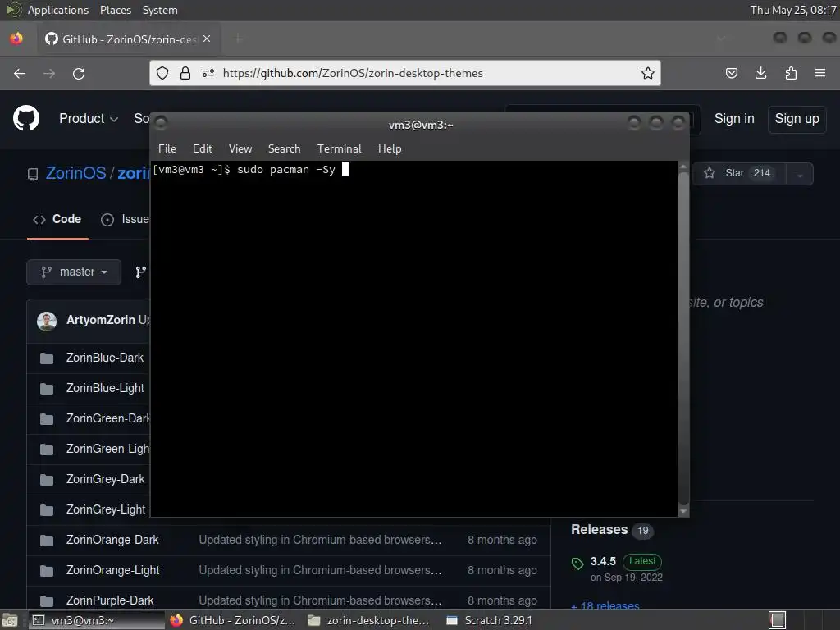
Task: Switch to Scratch 3.29.1 in taskbar
Action: 491,620
